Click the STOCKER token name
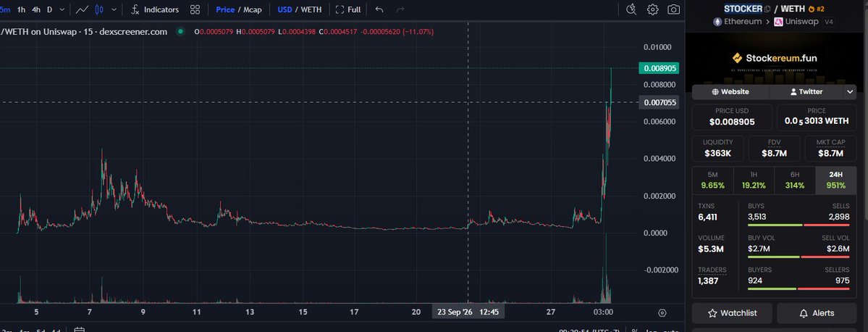Image resolution: width=868 pixels, height=332 pixels. pos(743,9)
